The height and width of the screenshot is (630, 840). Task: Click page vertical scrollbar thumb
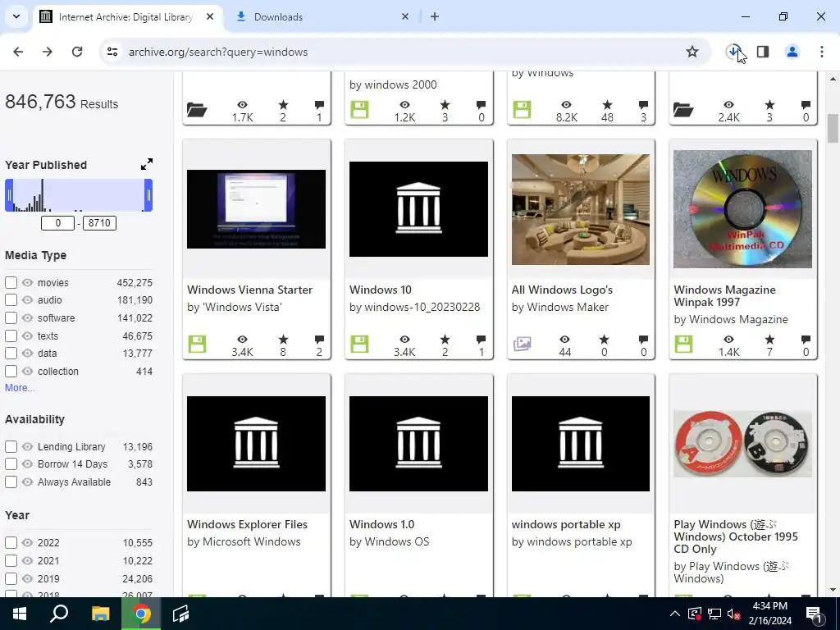(833, 129)
